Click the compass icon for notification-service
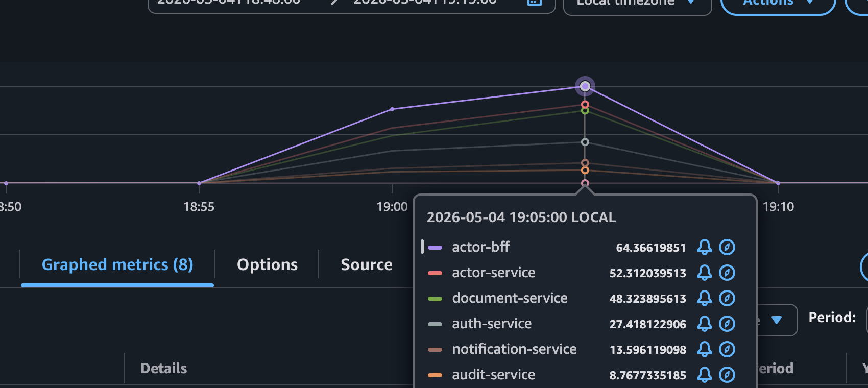The width and height of the screenshot is (868, 388). 727,349
